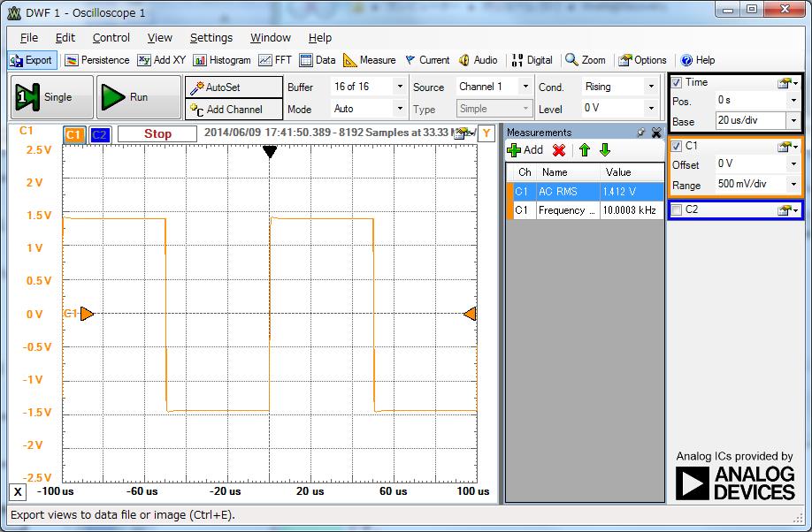
Task: Move measurement up with green arrow
Action: (x=585, y=150)
